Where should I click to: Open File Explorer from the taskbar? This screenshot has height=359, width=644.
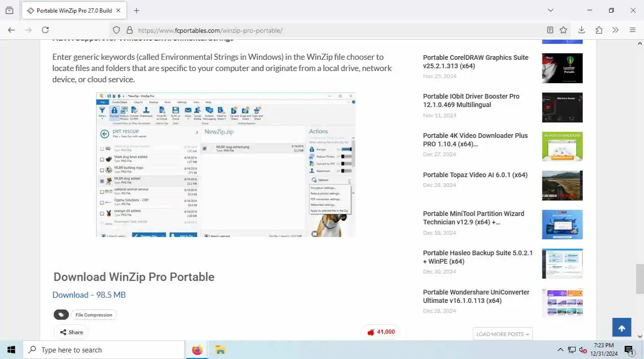[220, 350]
